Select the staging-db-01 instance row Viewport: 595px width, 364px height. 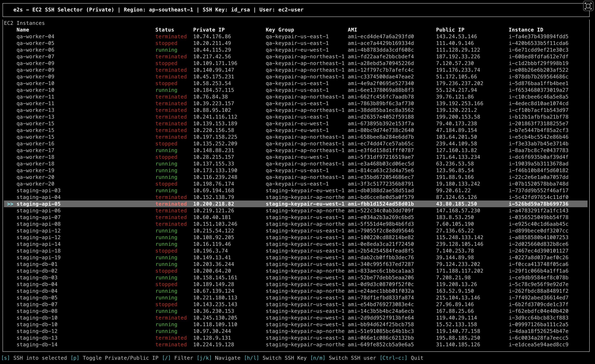point(37,264)
